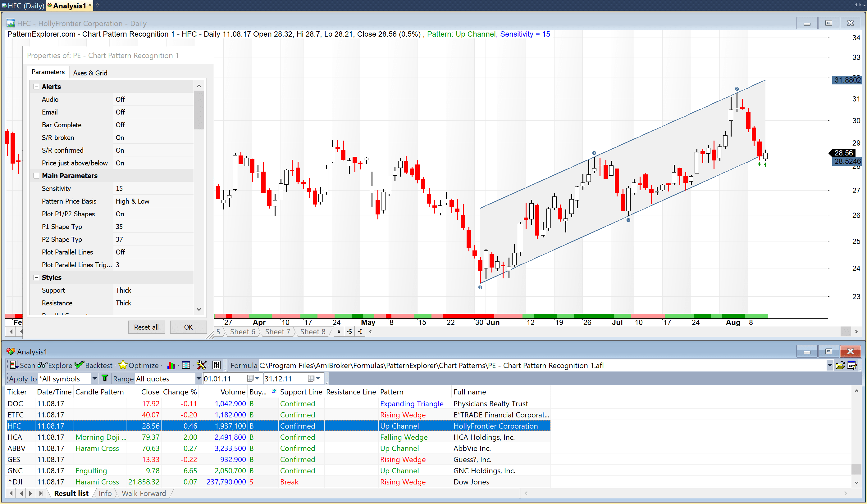Image resolution: width=867 pixels, height=504 pixels.
Task: Click the green filter funnel icon
Action: (105, 379)
